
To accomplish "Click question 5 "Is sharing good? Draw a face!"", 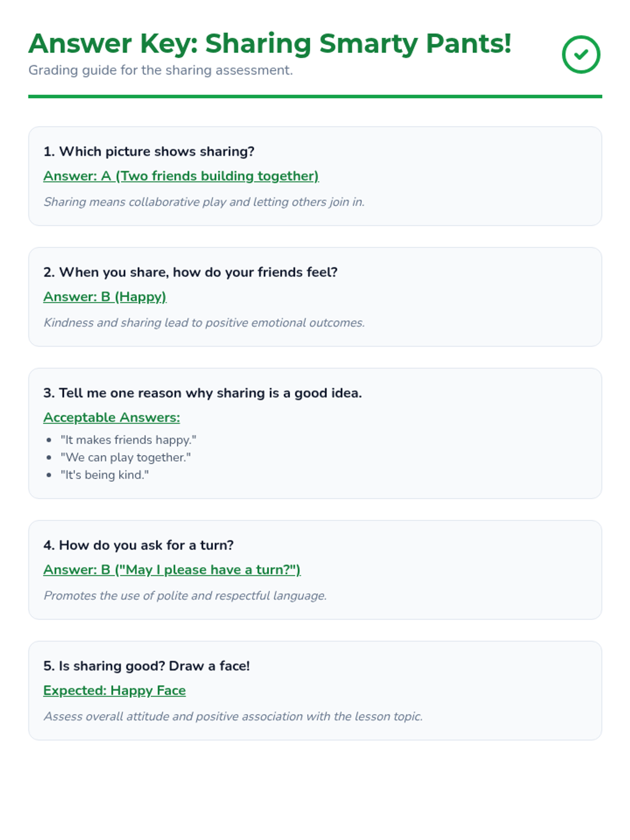I will coord(146,666).
